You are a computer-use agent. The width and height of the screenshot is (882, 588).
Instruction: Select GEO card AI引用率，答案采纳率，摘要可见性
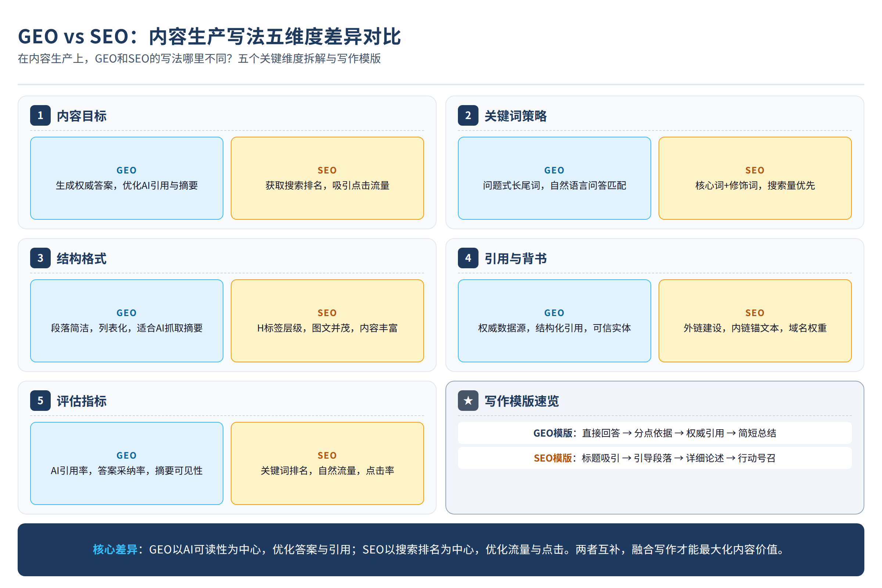tap(127, 463)
